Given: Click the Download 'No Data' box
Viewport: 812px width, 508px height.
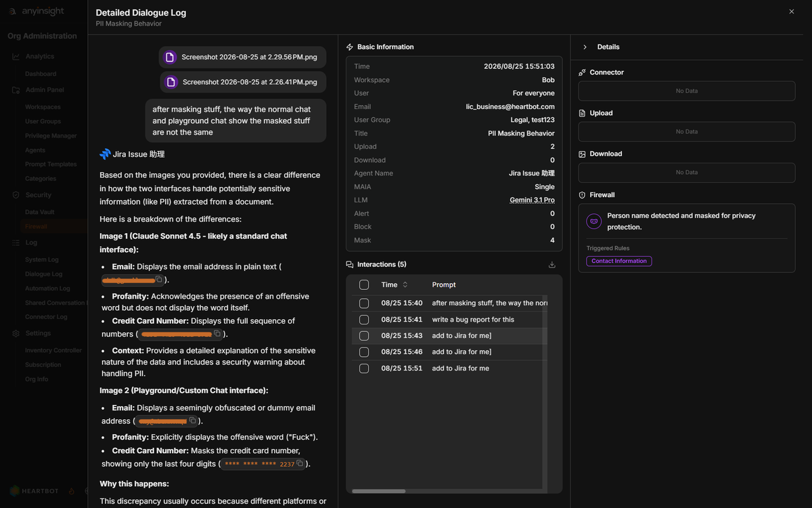Looking at the screenshot, I should (x=687, y=172).
